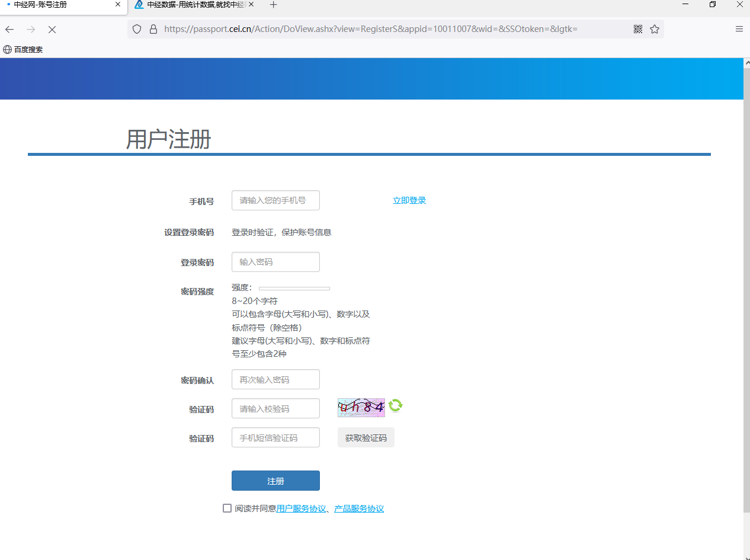Click the padlock site security icon
Image resolution: width=750 pixels, height=560 pixels.
coord(153,29)
